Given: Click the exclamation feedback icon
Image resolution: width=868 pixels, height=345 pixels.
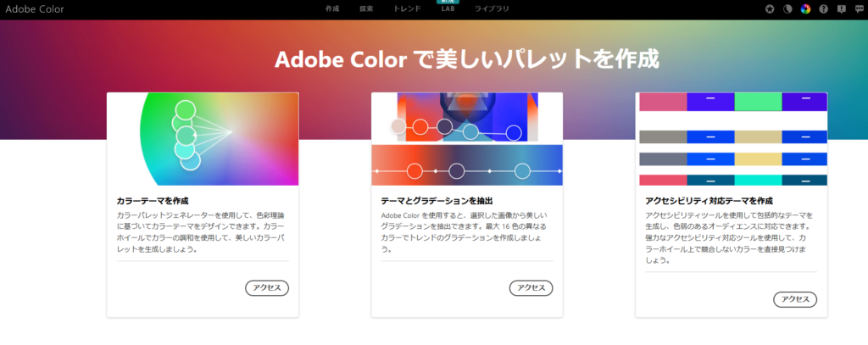Looking at the screenshot, I should [841, 8].
